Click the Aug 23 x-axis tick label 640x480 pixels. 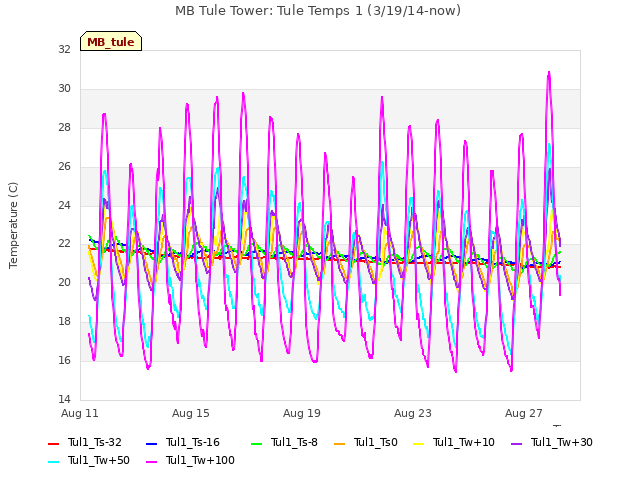413,413
